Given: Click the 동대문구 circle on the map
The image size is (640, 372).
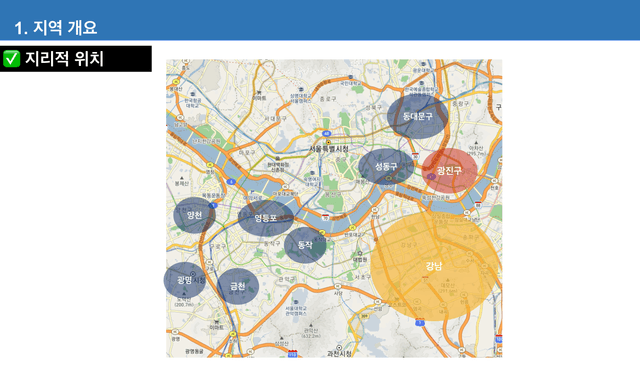Looking at the screenshot, I should (x=418, y=116).
